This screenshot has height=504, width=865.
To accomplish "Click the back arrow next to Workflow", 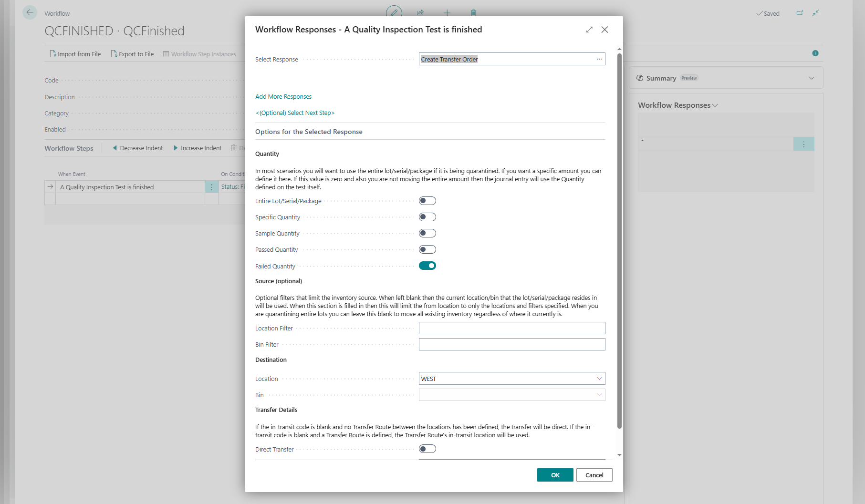I will pyautogui.click(x=30, y=12).
